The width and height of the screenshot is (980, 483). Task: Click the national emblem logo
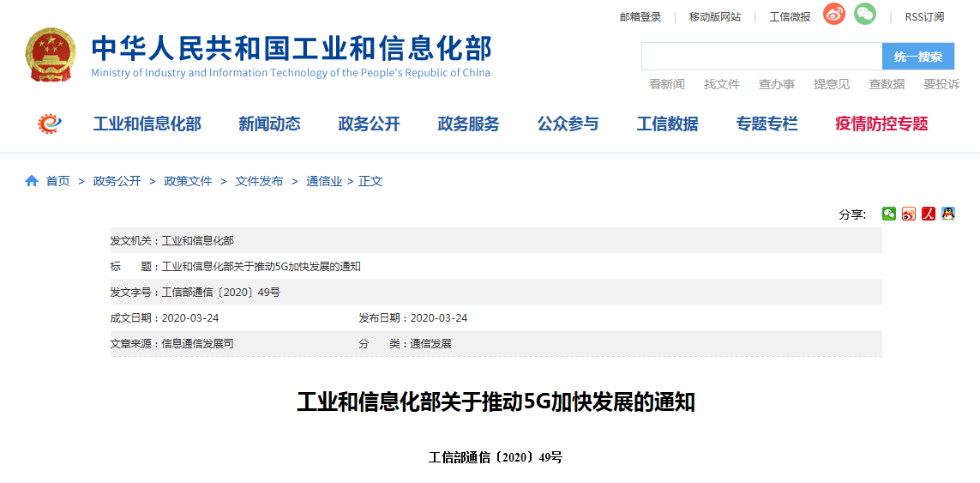pos(51,55)
